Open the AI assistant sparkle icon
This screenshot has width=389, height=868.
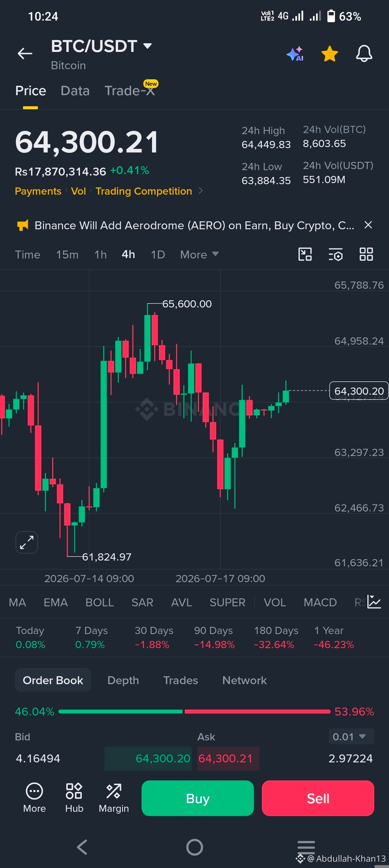(295, 54)
